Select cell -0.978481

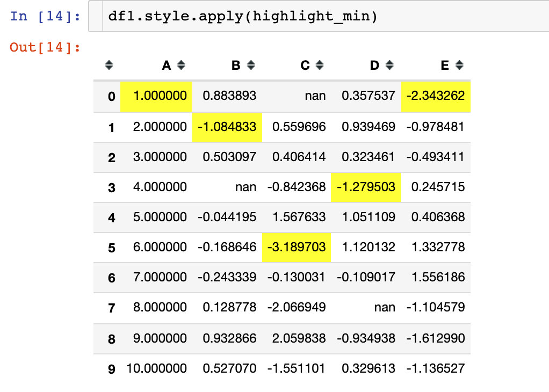[x=435, y=127]
